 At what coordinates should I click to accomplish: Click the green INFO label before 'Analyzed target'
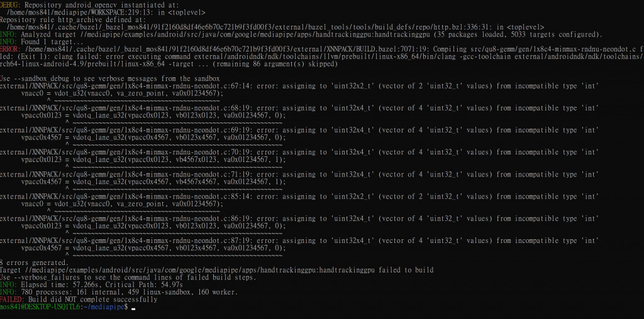[x=9, y=35]
